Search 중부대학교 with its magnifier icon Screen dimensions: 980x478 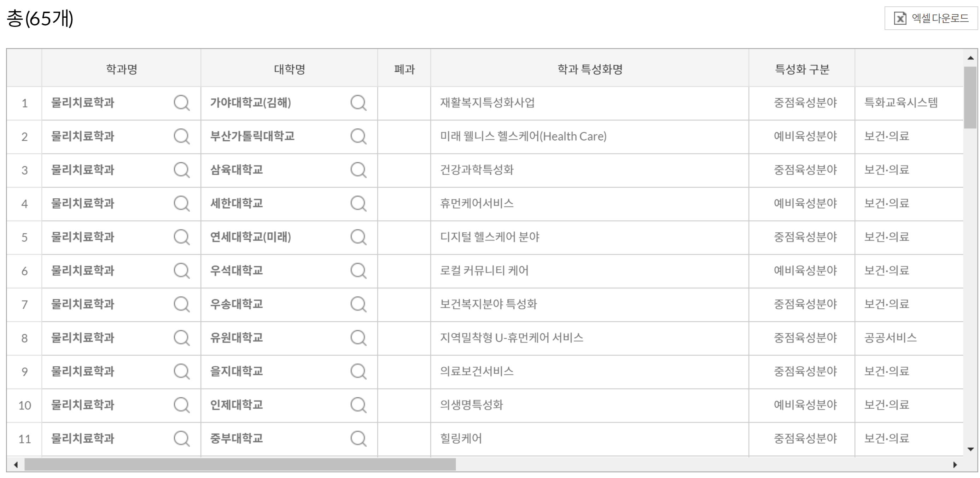[x=358, y=438]
